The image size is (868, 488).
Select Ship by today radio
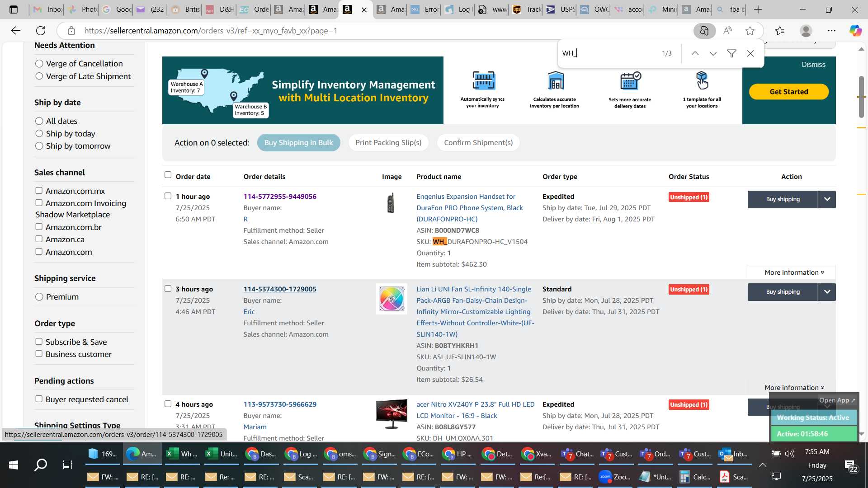click(39, 134)
